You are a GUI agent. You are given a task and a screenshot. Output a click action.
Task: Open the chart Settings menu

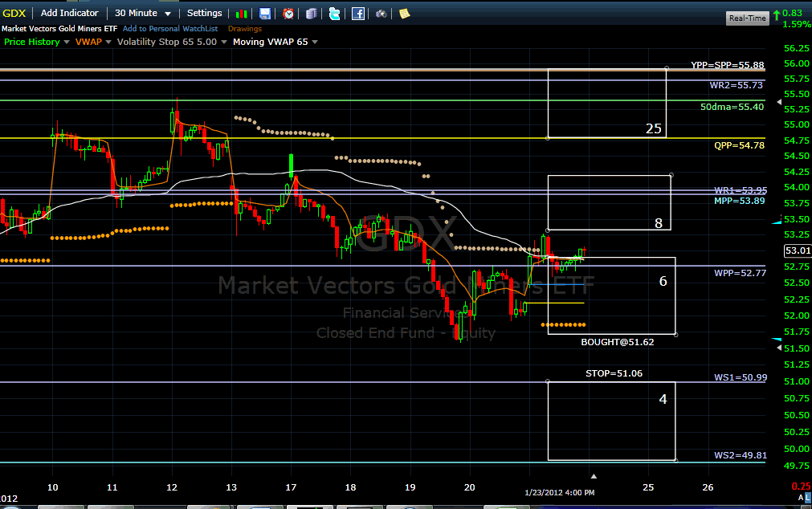pos(204,13)
